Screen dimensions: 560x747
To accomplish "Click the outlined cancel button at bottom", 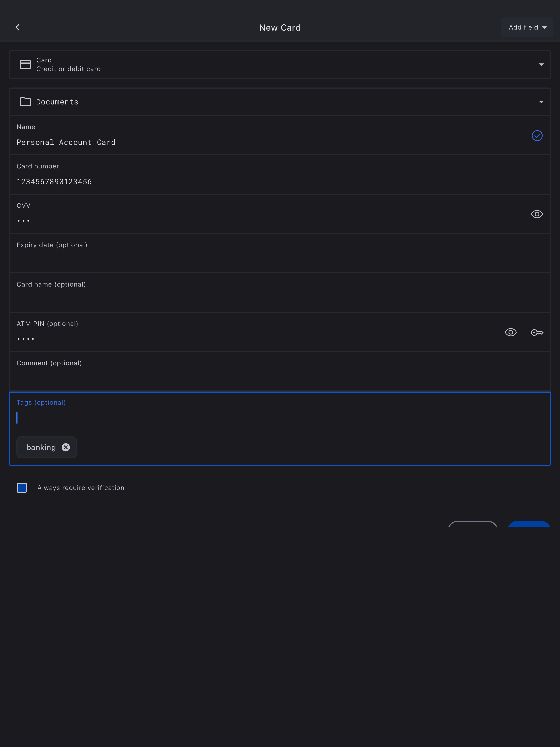I will (472, 524).
